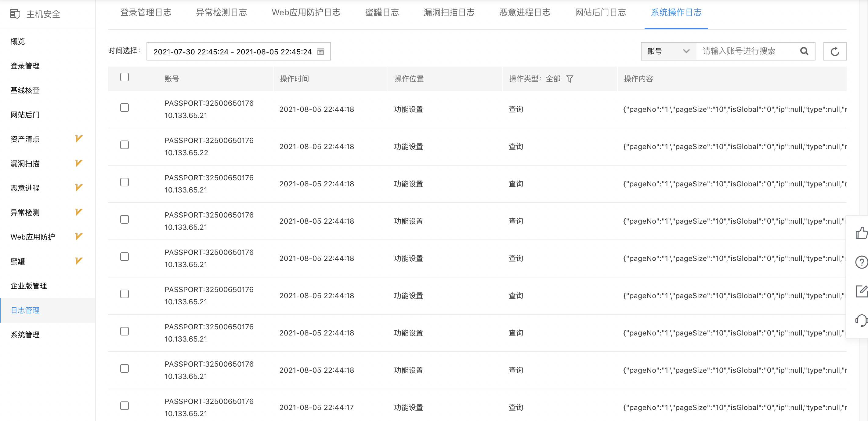The height and width of the screenshot is (421, 868).
Task: Open the 账号 search type dropdown
Action: (668, 51)
